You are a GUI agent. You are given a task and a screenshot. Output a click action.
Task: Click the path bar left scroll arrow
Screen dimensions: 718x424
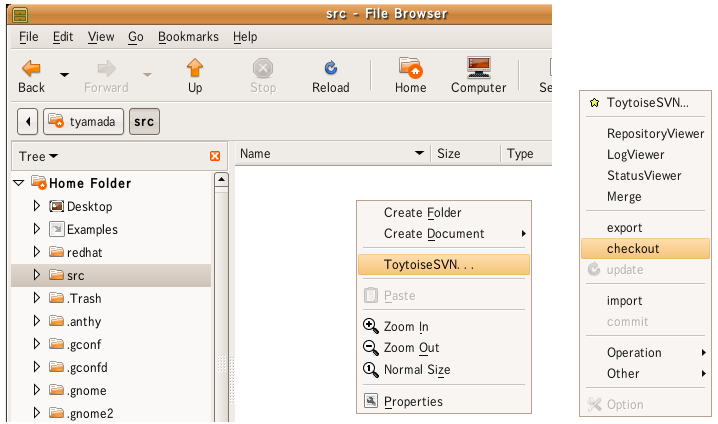[27, 122]
